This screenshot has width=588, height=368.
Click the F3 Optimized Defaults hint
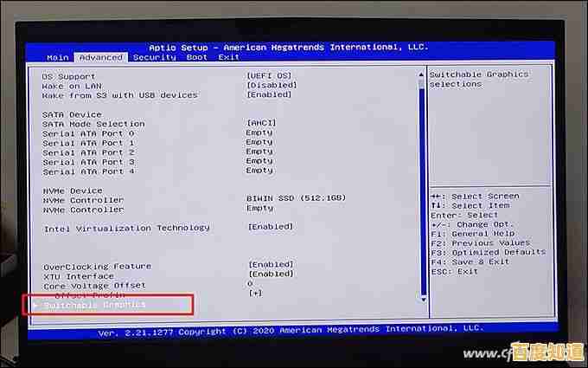[488, 252]
